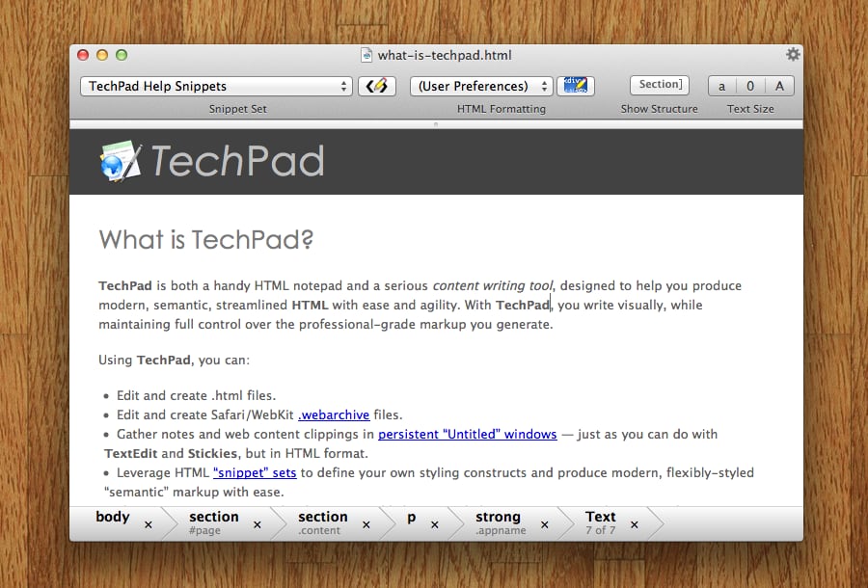Click the x next to section #page
The width and height of the screenshot is (868, 588).
(x=257, y=525)
